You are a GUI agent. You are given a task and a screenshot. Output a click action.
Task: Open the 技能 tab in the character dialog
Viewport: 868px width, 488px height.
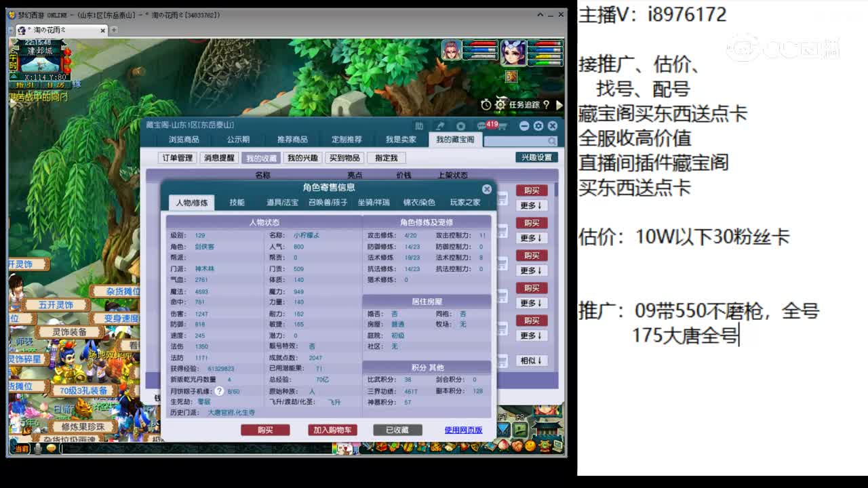pyautogui.click(x=237, y=203)
